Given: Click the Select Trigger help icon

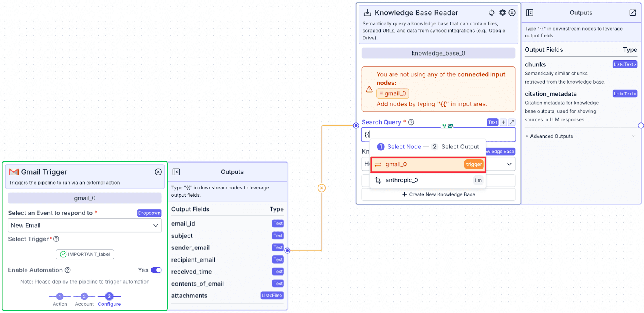Looking at the screenshot, I should click(x=56, y=239).
